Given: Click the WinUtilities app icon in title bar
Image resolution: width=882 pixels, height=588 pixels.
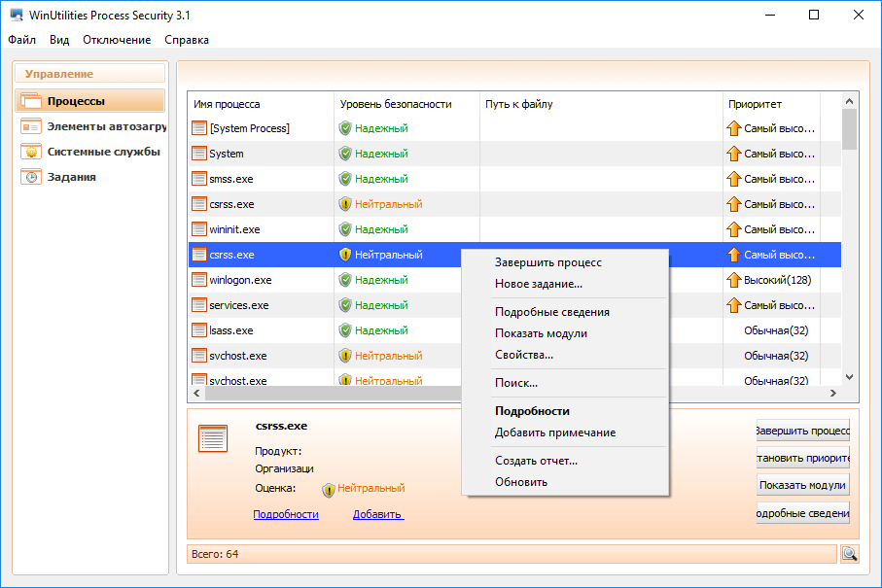Looking at the screenshot, I should tap(17, 16).
